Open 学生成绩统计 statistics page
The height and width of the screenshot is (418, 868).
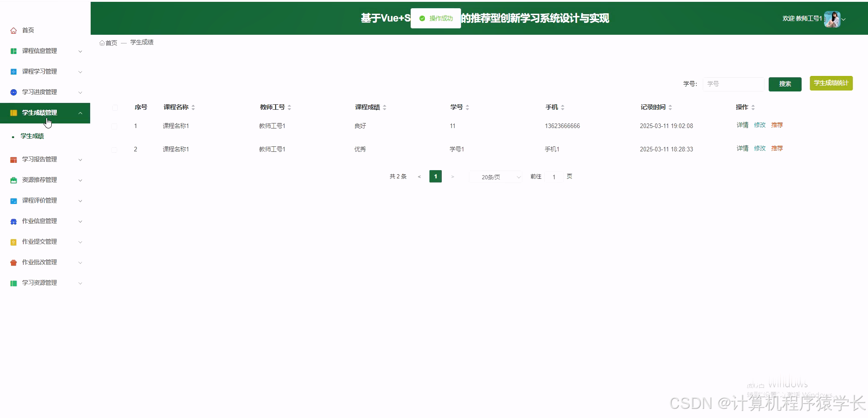click(830, 83)
